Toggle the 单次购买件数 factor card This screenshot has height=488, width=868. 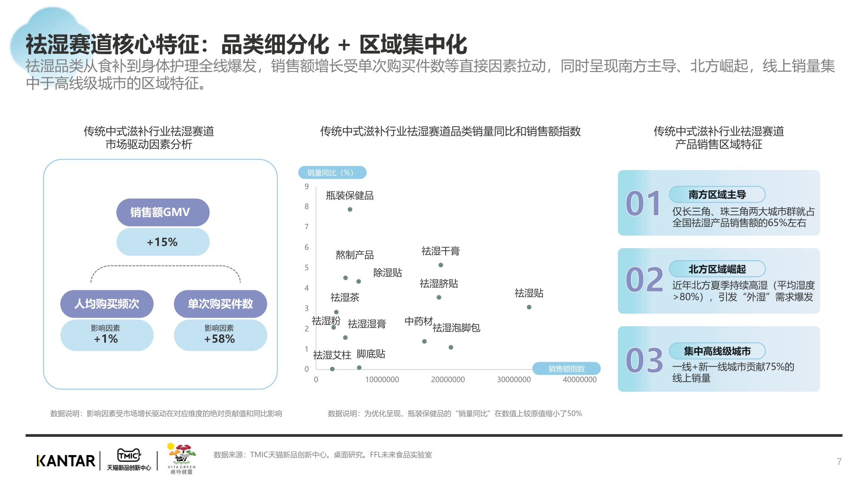pos(220,304)
